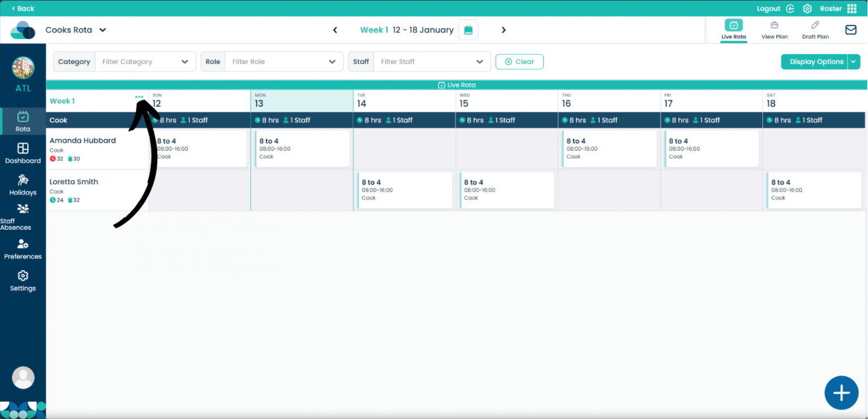Select the Live Rota tab
868x419 pixels.
pos(734,29)
